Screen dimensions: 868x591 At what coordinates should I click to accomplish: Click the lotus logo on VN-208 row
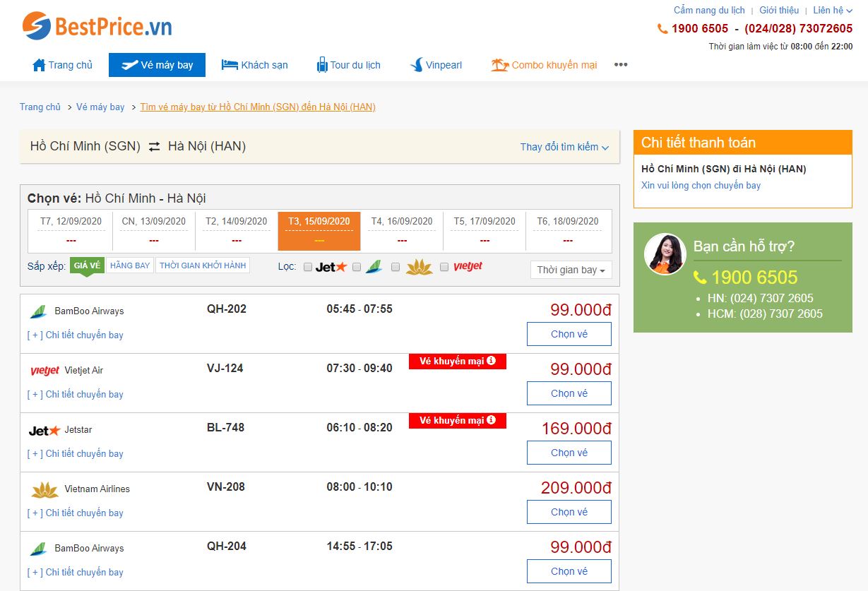pyautogui.click(x=45, y=489)
